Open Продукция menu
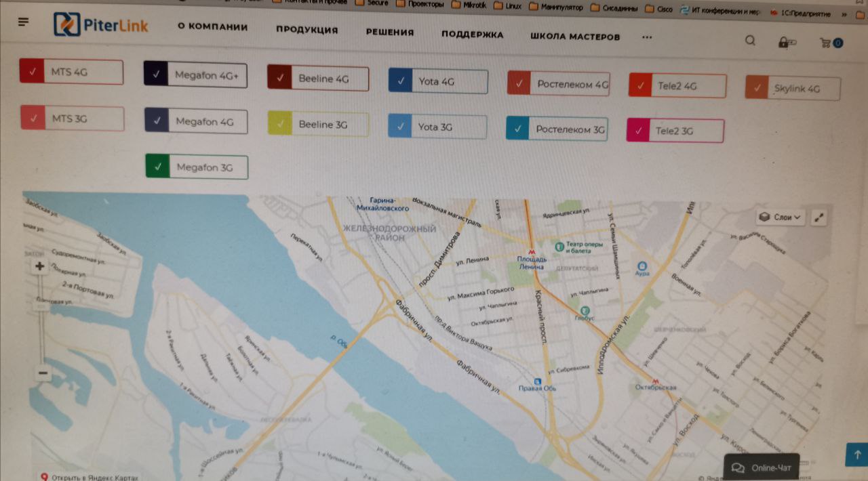Image resolution: width=868 pixels, height=481 pixels. coord(307,30)
